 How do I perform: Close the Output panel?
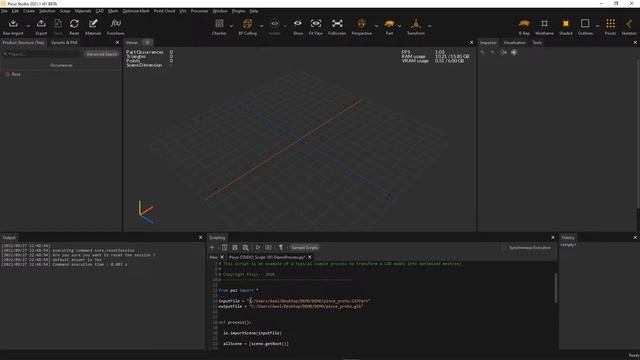click(x=200, y=238)
